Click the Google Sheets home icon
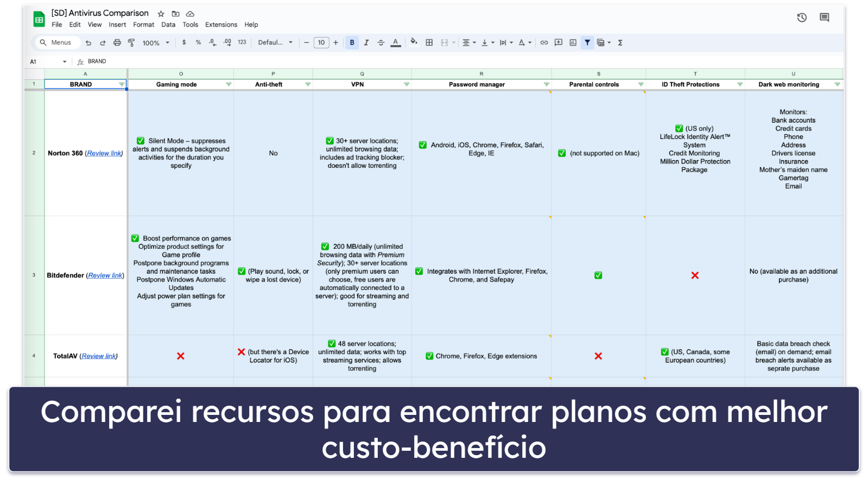Screen dimensions: 868x479 coord(39,19)
